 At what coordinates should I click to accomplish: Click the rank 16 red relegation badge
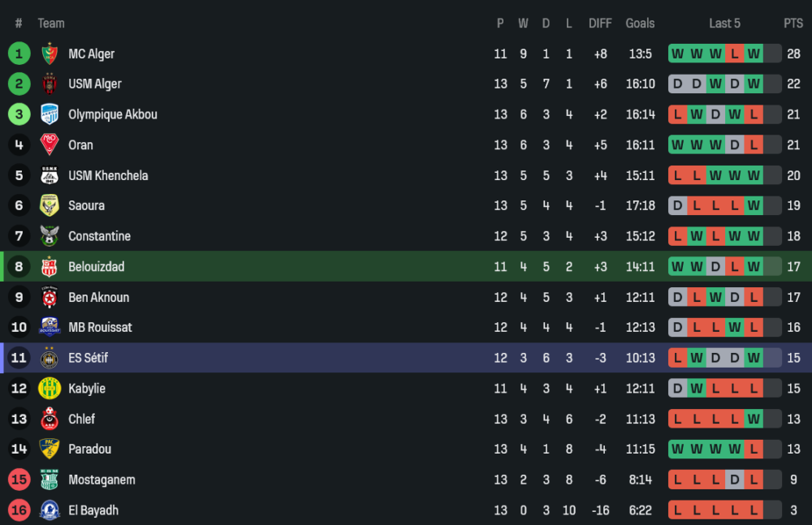tap(19, 510)
